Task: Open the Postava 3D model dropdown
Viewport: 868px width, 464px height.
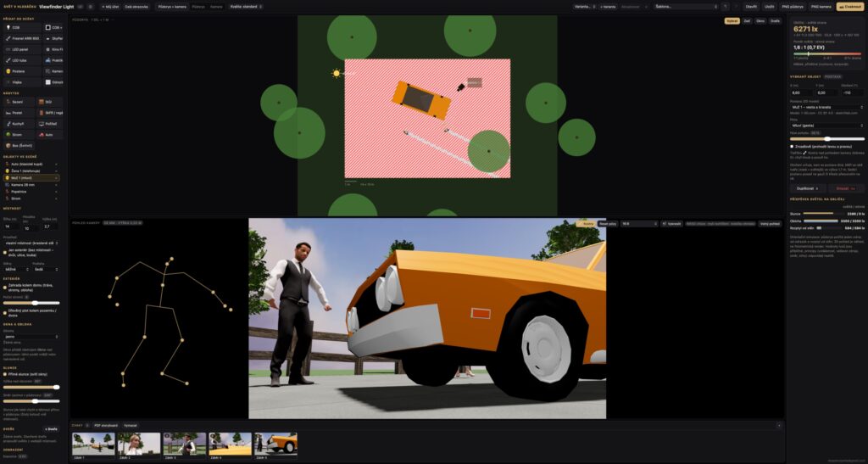Action: pos(827,107)
